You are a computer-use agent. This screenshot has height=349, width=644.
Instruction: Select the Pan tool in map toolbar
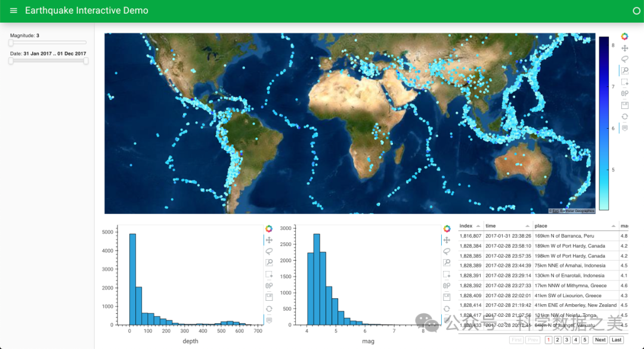tap(624, 48)
